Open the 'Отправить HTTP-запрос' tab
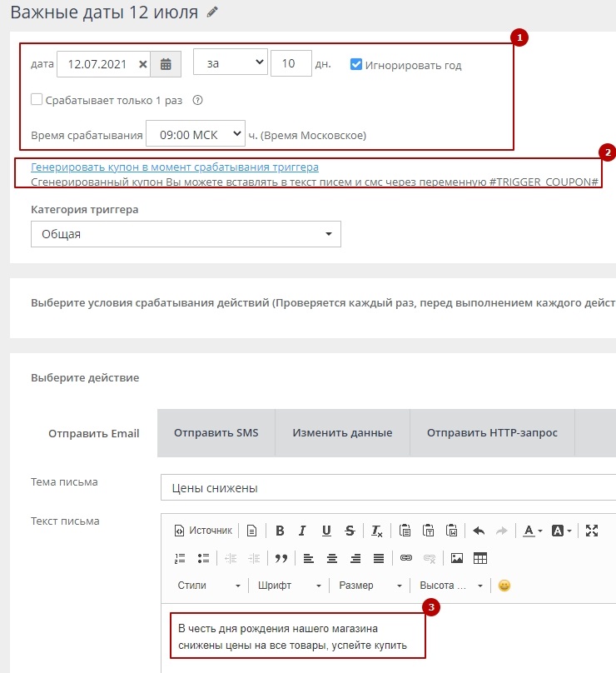616x673 pixels. click(492, 433)
